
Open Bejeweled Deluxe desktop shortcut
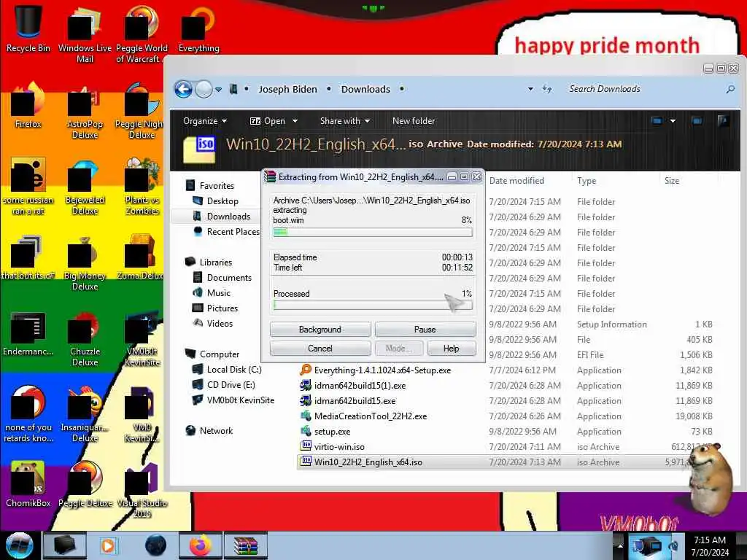[x=85, y=187]
